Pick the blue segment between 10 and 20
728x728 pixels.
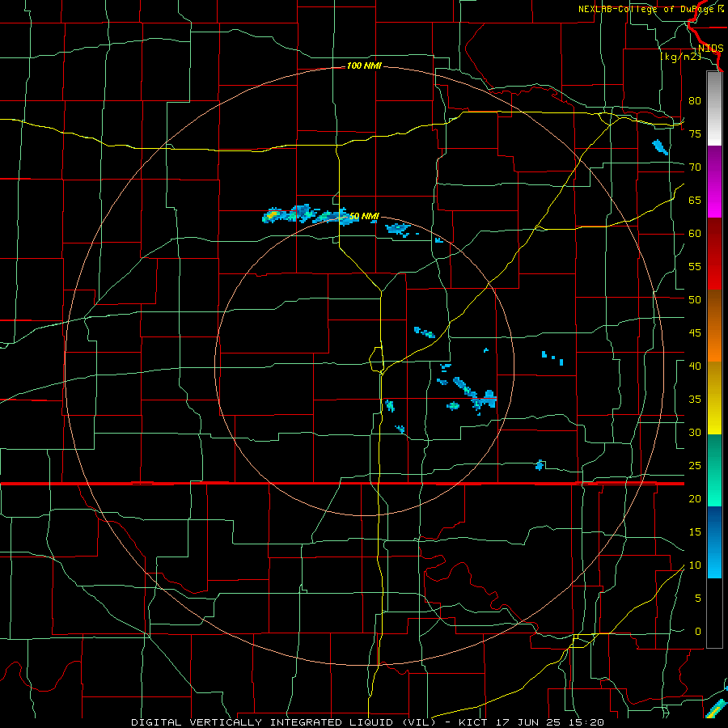714,542
